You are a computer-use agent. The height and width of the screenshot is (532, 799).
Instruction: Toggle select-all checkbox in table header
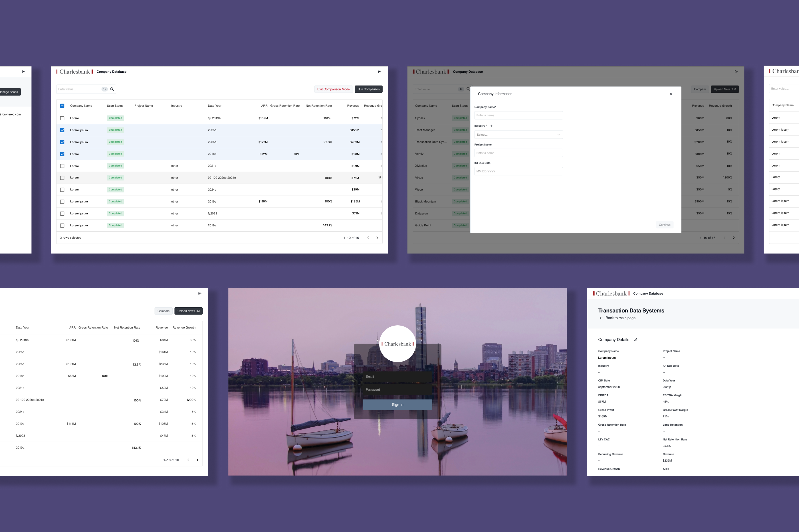coord(62,106)
